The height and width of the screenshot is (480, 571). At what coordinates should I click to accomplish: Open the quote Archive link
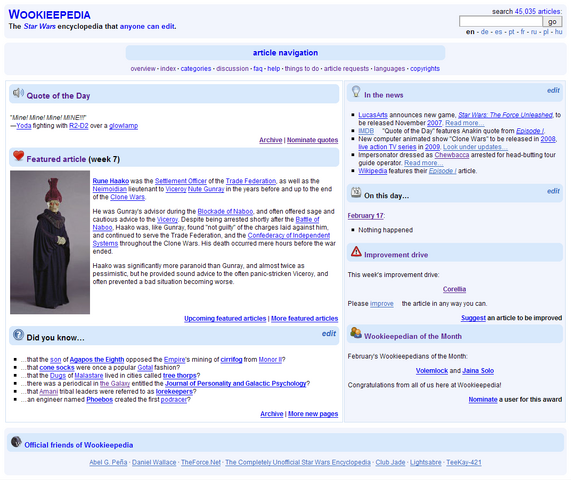271,140
